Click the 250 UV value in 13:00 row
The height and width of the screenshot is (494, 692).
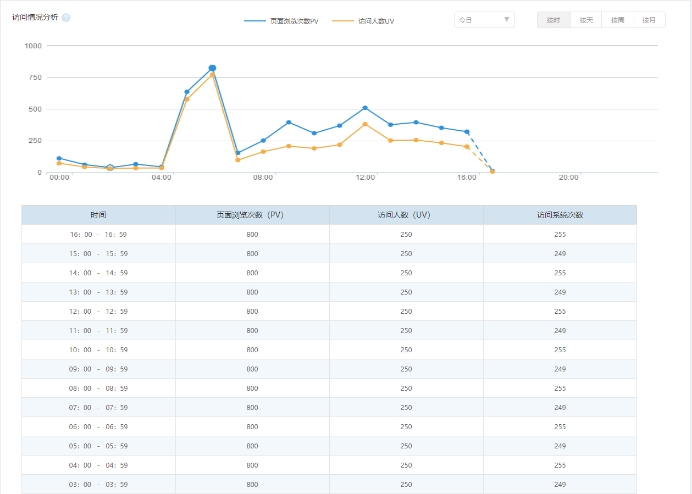tap(406, 292)
